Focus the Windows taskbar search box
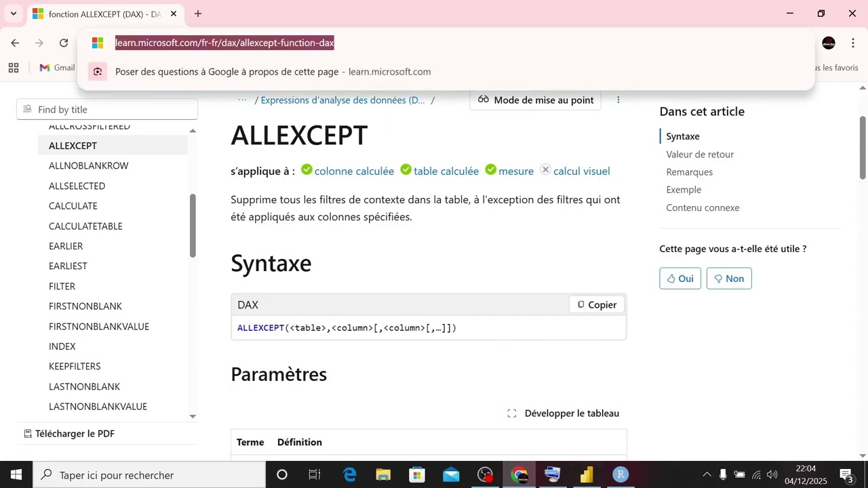868x488 pixels. (149, 474)
